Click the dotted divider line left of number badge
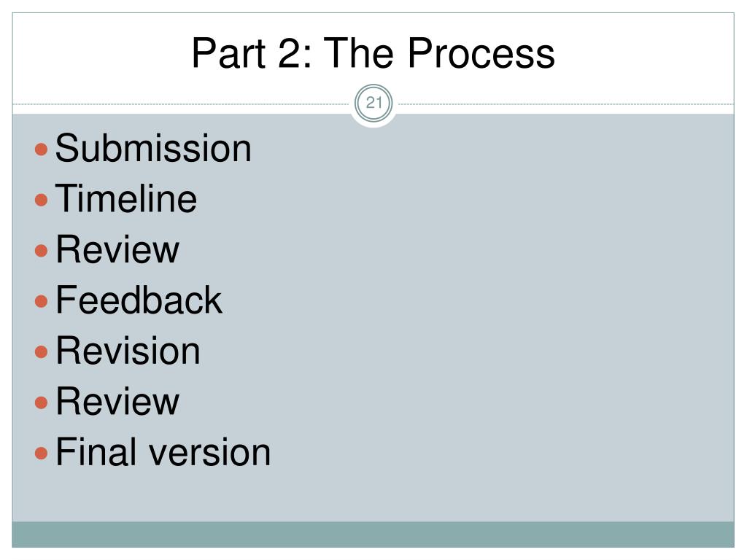 point(181,104)
